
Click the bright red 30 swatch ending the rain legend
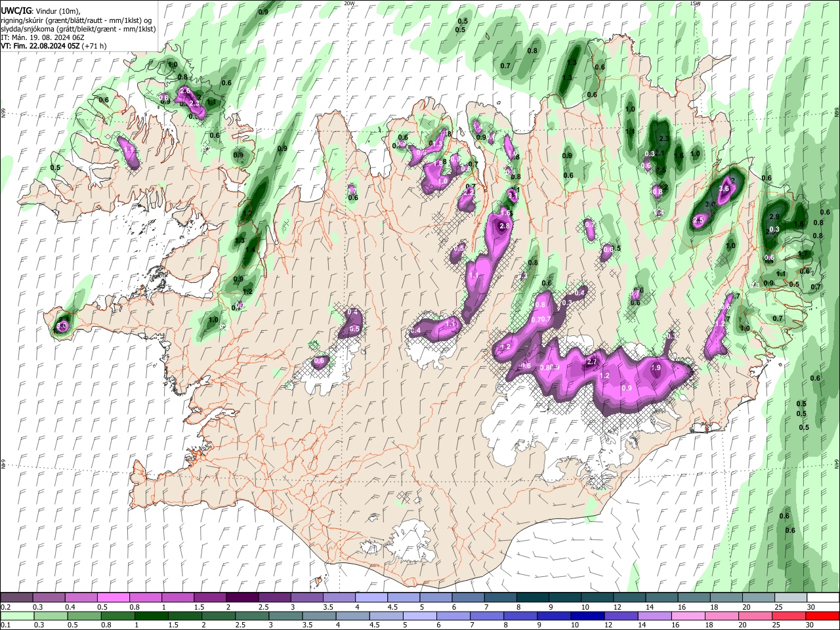coord(822,616)
